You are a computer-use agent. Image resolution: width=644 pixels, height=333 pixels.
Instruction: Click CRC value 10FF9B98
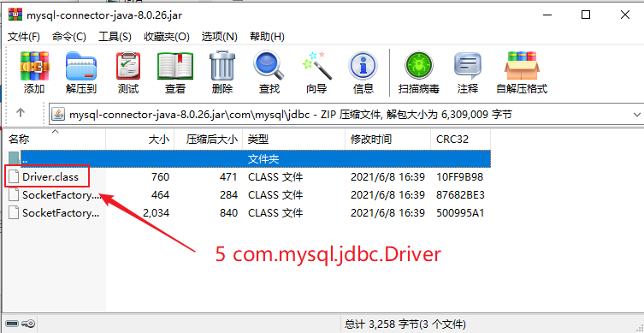click(x=459, y=177)
